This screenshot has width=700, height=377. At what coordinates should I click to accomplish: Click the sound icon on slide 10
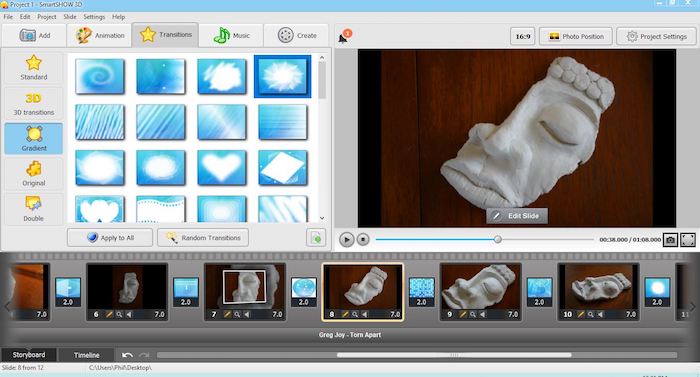click(x=601, y=314)
